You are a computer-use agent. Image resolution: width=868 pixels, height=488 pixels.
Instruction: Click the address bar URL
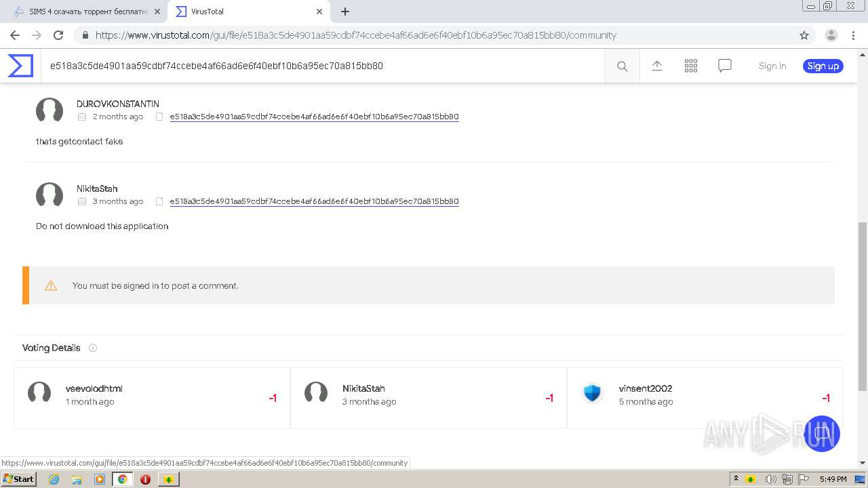[x=356, y=35]
